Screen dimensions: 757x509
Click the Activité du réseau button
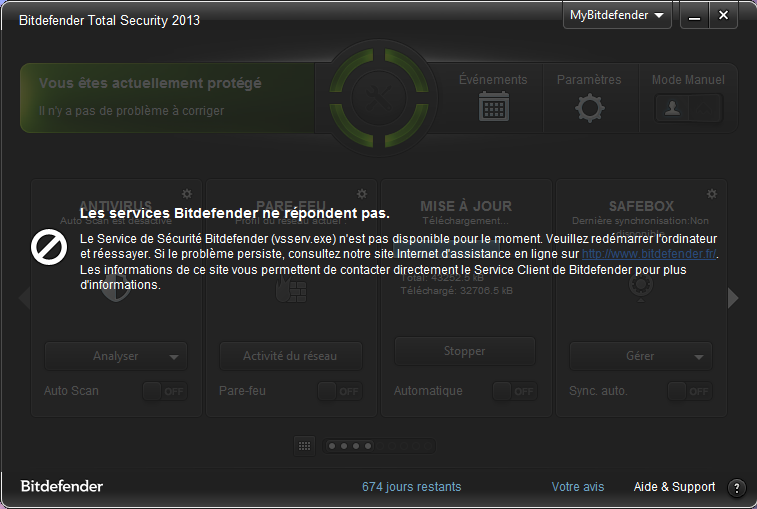click(x=291, y=356)
